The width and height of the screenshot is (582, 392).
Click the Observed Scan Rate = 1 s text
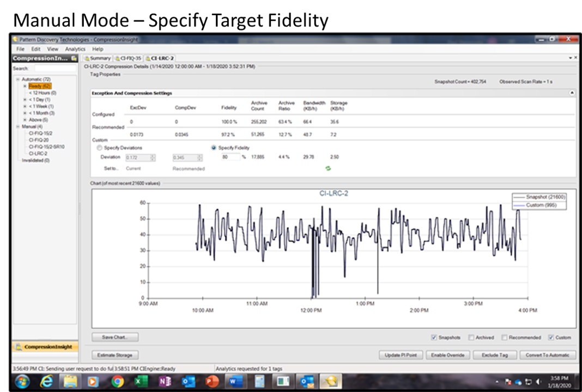525,82
